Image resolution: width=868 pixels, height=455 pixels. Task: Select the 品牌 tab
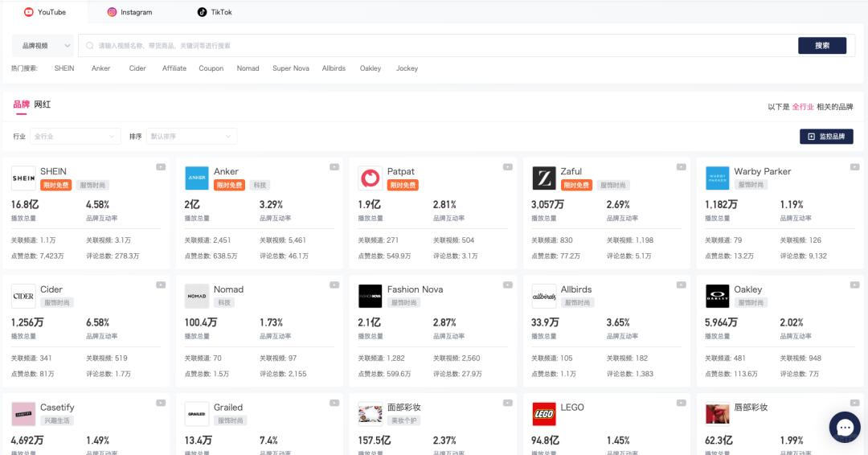coord(21,104)
